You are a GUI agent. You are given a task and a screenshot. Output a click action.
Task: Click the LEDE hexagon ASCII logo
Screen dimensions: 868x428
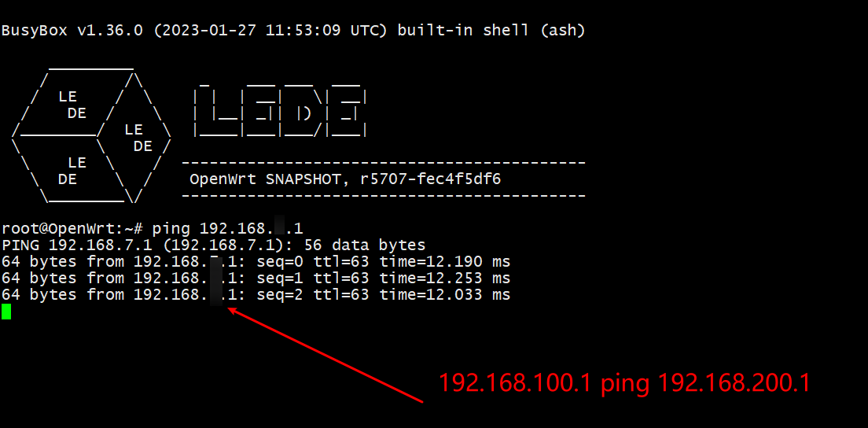(x=90, y=138)
